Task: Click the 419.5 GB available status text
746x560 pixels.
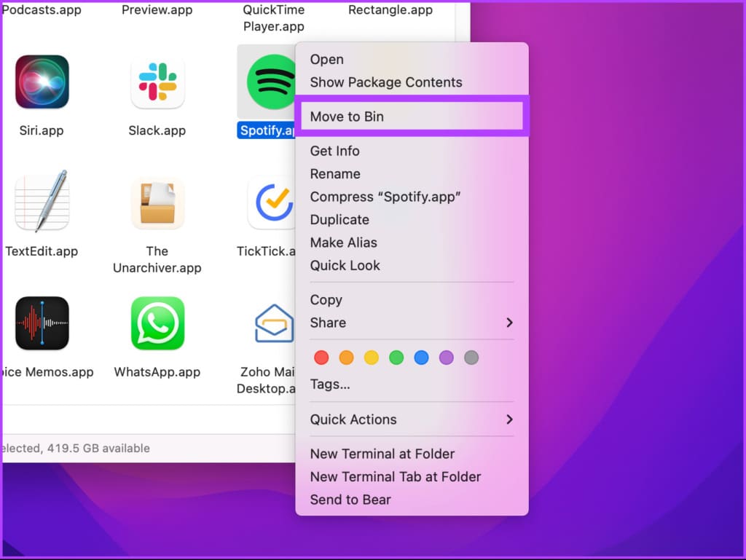Action: 98,449
